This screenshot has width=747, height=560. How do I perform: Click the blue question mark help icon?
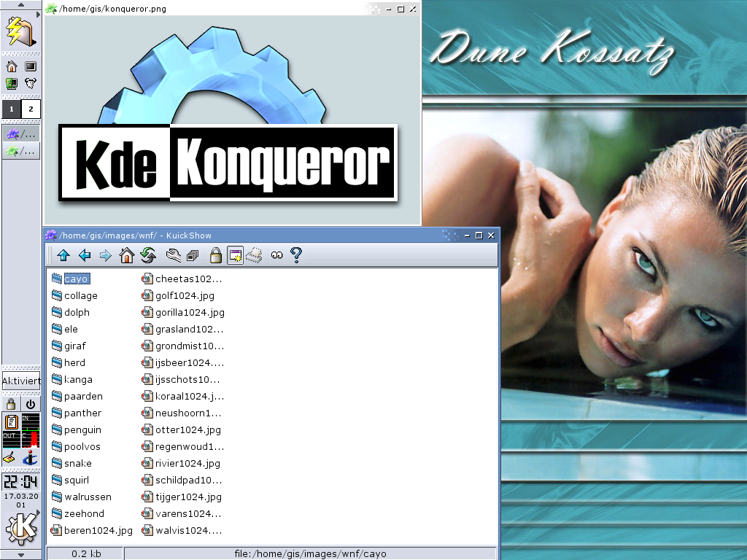[x=296, y=255]
